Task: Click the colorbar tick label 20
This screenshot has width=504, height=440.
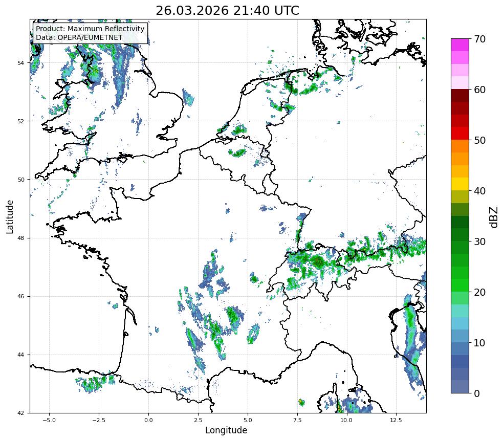Action: pyautogui.click(x=479, y=292)
